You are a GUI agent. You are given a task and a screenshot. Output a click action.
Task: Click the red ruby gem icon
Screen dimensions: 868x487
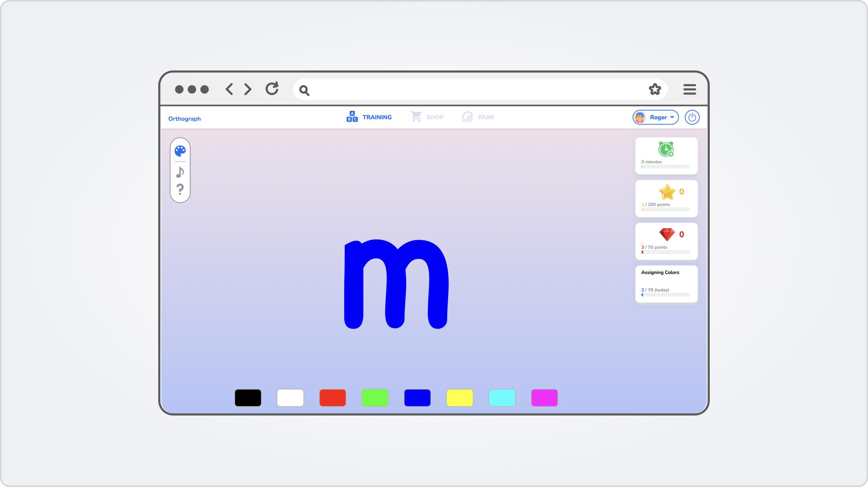click(667, 234)
